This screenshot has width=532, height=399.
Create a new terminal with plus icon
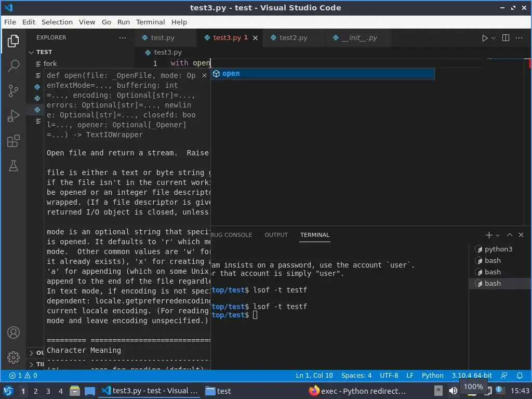coord(488,235)
